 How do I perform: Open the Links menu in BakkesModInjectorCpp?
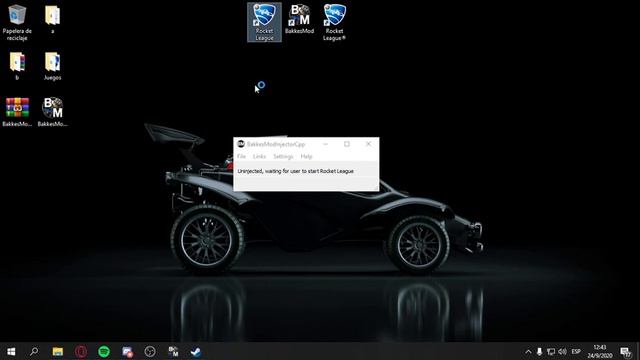[x=259, y=156]
